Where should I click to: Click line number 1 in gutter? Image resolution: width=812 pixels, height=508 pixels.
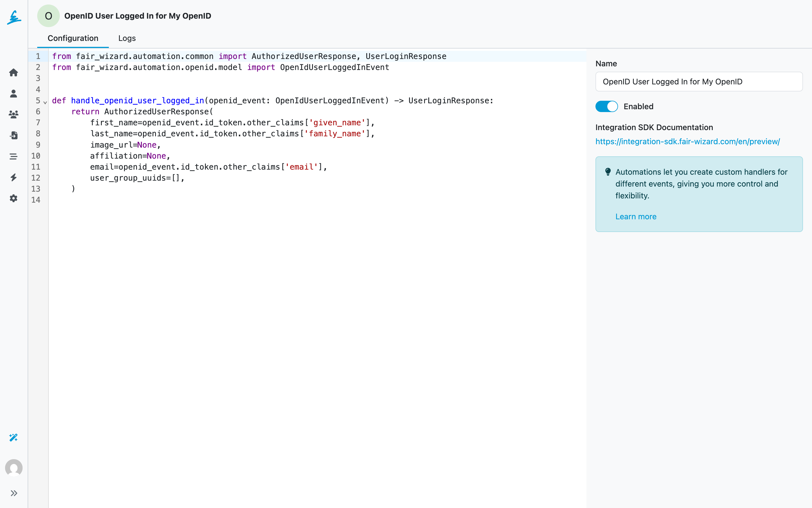pyautogui.click(x=38, y=56)
